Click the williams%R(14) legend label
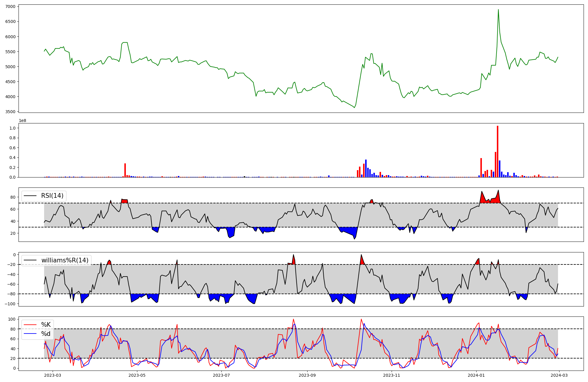The image size is (588, 382). pyautogui.click(x=65, y=260)
